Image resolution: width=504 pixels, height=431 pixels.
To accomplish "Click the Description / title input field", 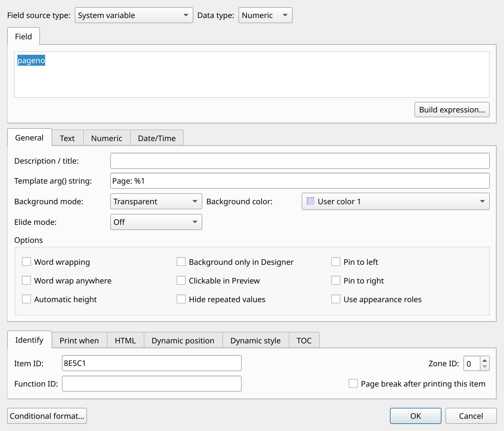I will [300, 161].
